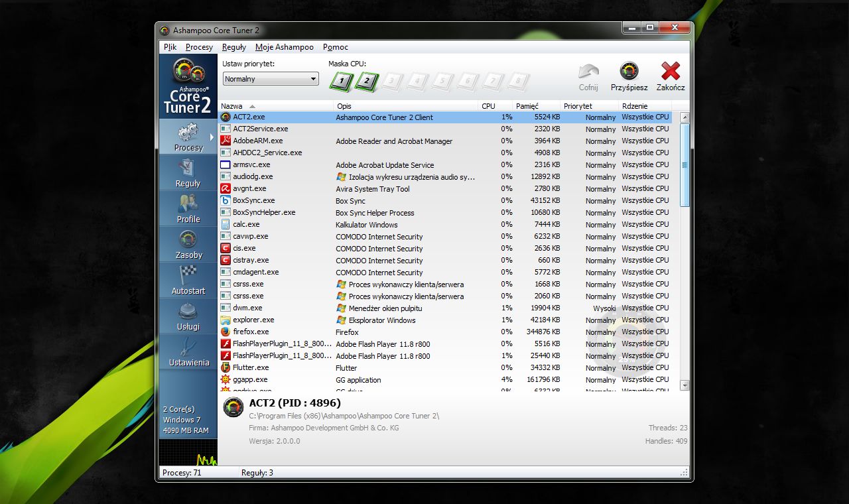The width and height of the screenshot is (849, 504).
Task: Click the red Zakończ X icon
Action: [x=671, y=71]
